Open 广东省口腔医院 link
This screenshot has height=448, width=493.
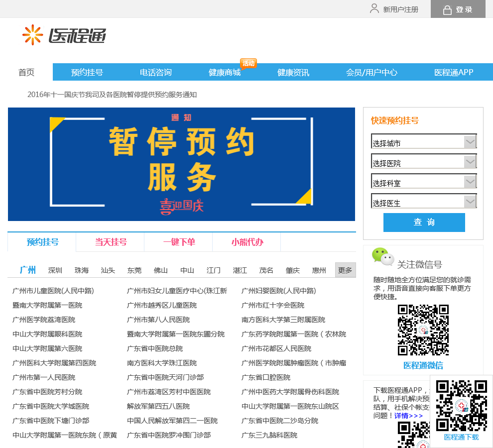[x=266, y=378]
